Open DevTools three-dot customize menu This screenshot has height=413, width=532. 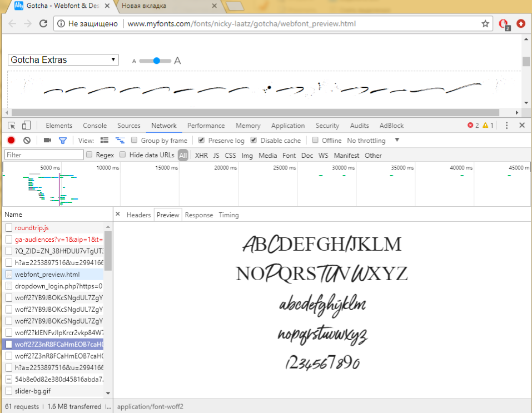(506, 126)
